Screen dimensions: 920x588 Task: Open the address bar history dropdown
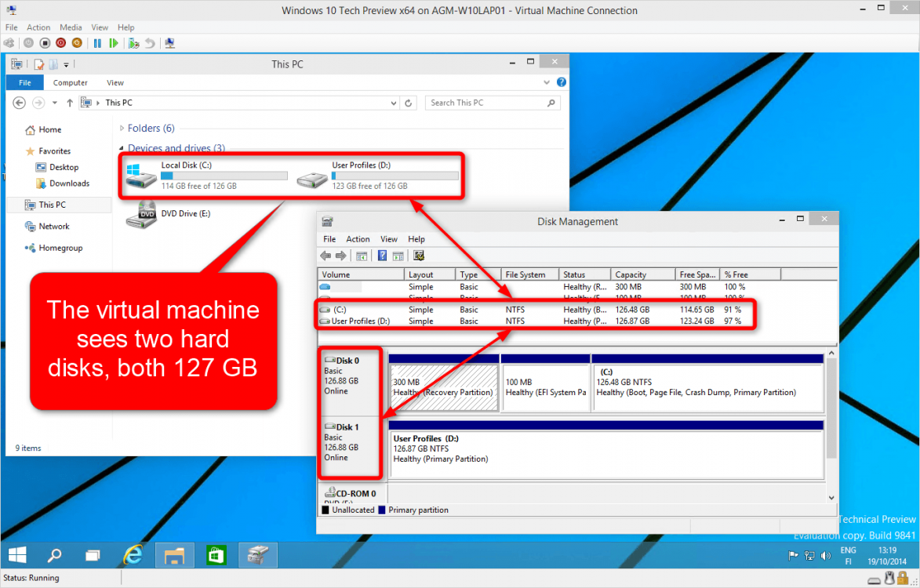tap(394, 103)
